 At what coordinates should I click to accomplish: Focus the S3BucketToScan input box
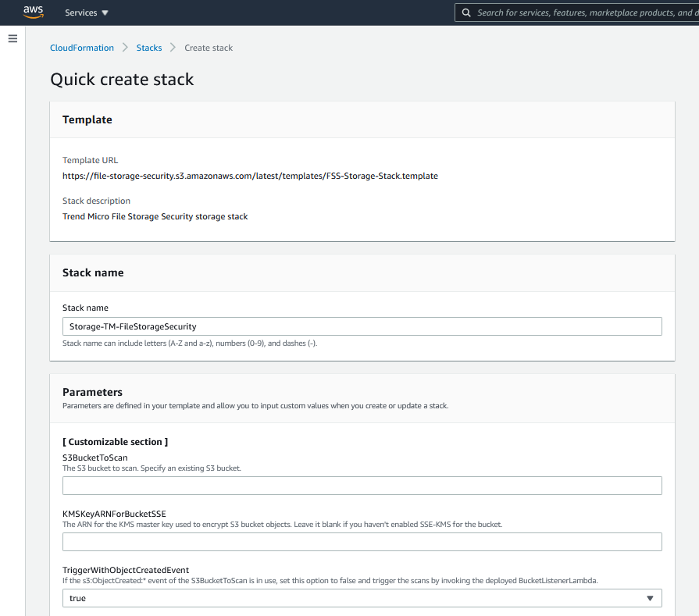[x=362, y=486]
